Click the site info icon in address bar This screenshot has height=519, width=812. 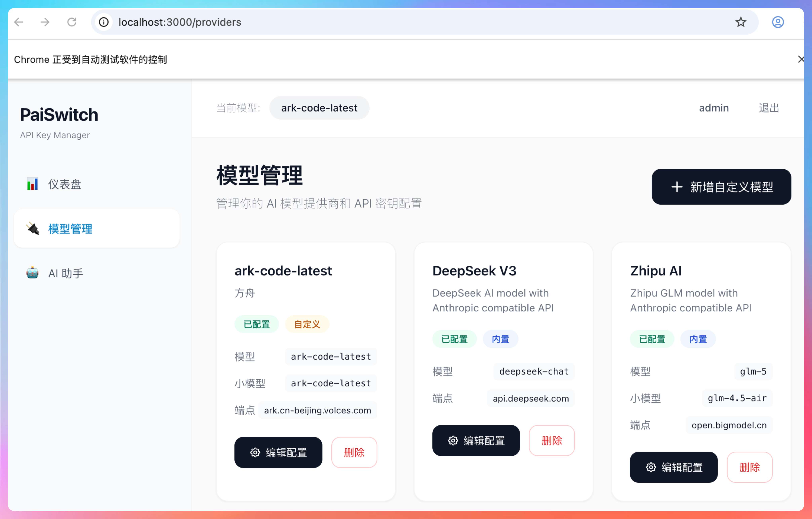pyautogui.click(x=103, y=22)
